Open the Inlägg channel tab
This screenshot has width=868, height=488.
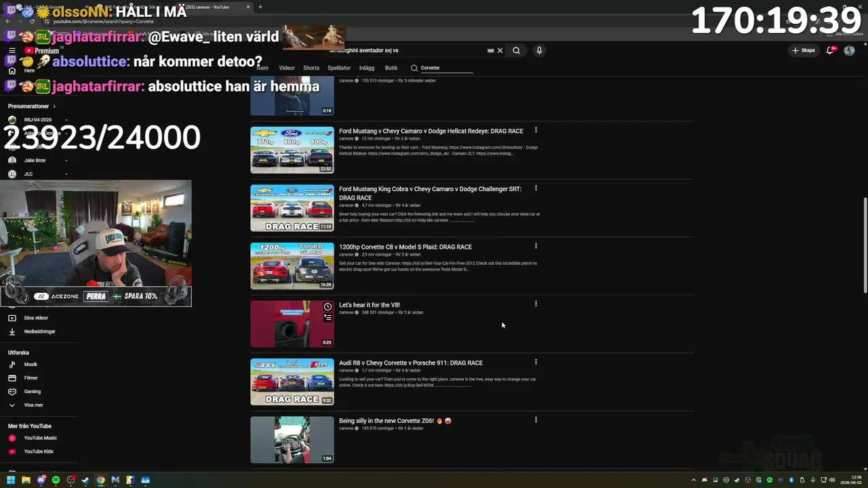pyautogui.click(x=367, y=68)
